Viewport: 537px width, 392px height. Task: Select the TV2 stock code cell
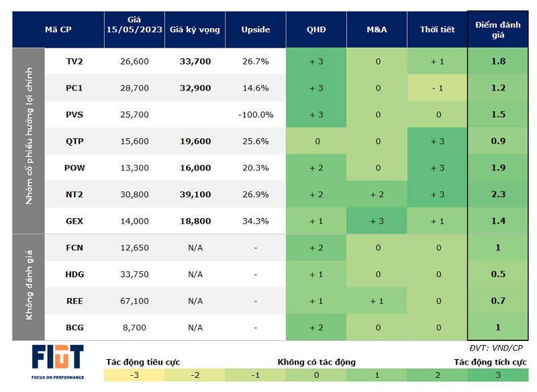point(75,61)
